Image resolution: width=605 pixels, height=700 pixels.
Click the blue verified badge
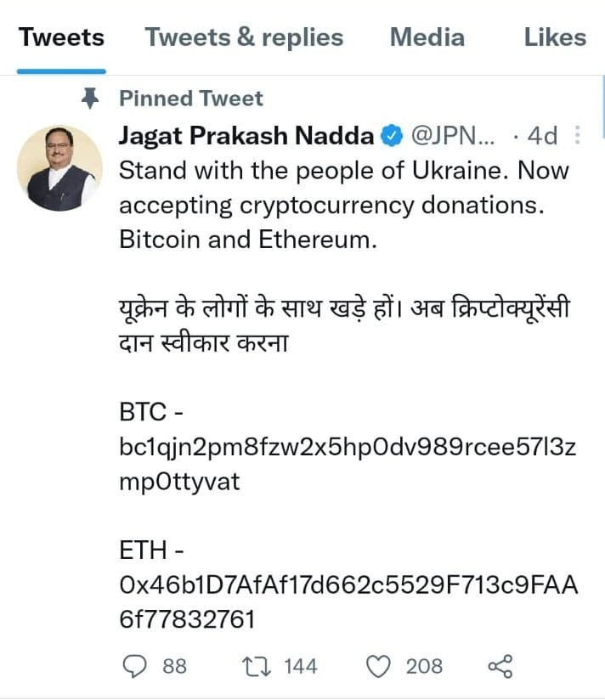point(391,135)
